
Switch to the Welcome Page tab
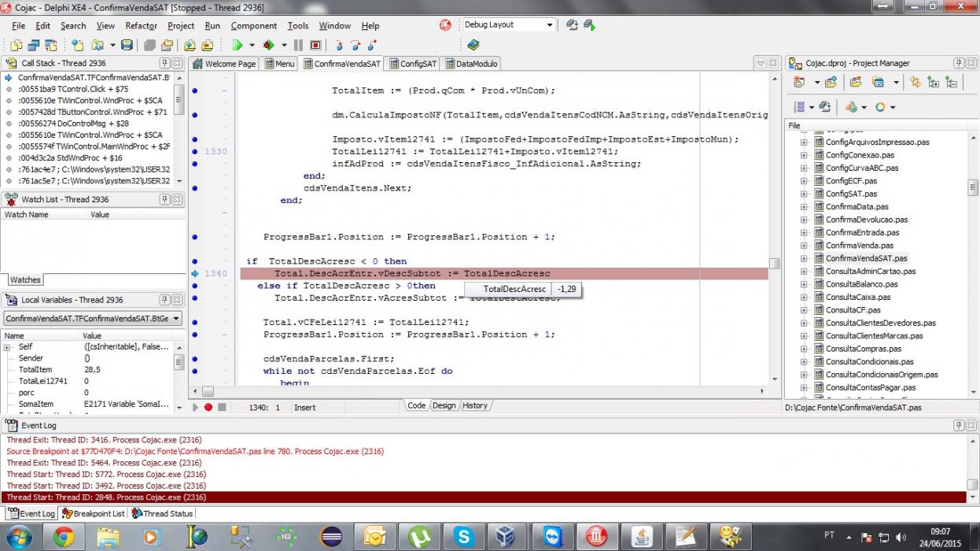(224, 64)
